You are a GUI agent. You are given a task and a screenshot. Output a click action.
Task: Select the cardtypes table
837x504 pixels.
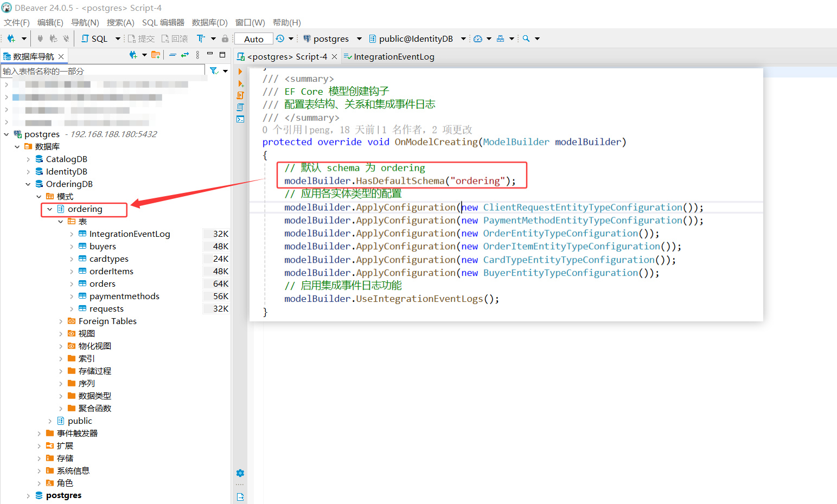click(108, 259)
